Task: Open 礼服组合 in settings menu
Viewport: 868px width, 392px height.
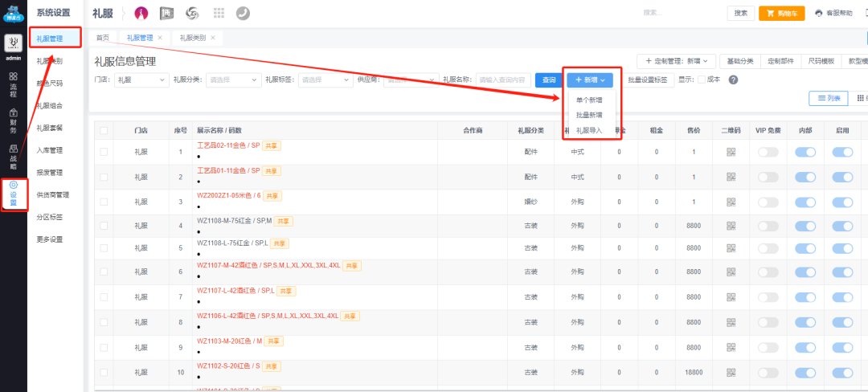Action: (50, 105)
